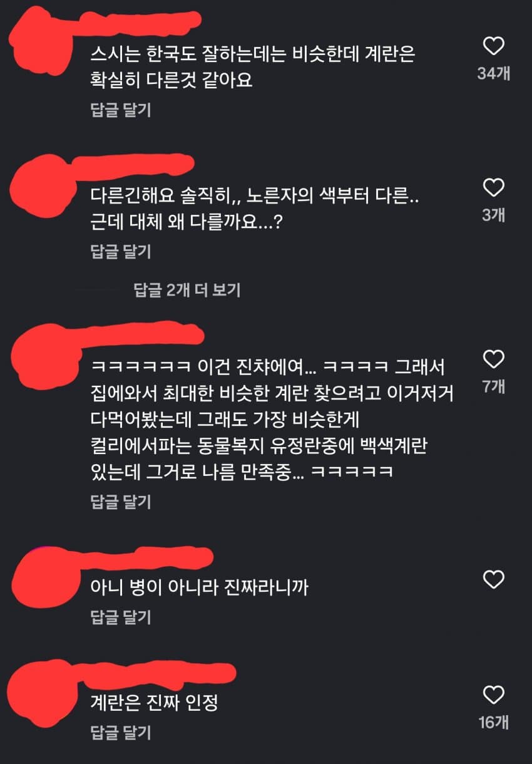
Task: Select the '3개' like count
Action: click(494, 215)
